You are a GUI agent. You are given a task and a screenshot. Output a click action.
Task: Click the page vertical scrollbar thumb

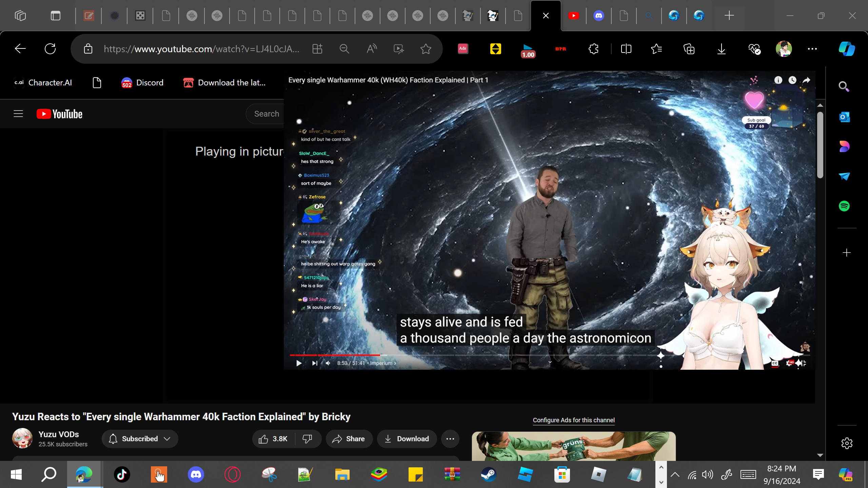(820, 145)
